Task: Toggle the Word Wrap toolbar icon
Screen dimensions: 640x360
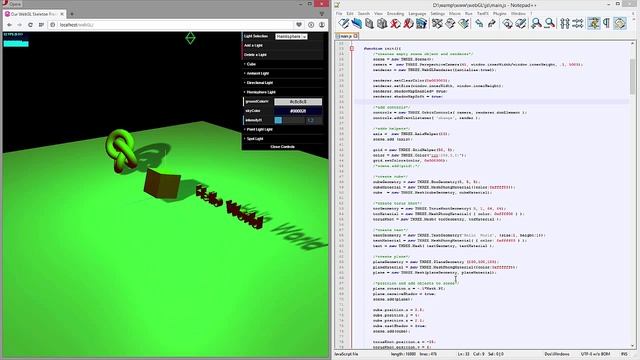Action: coord(594,23)
